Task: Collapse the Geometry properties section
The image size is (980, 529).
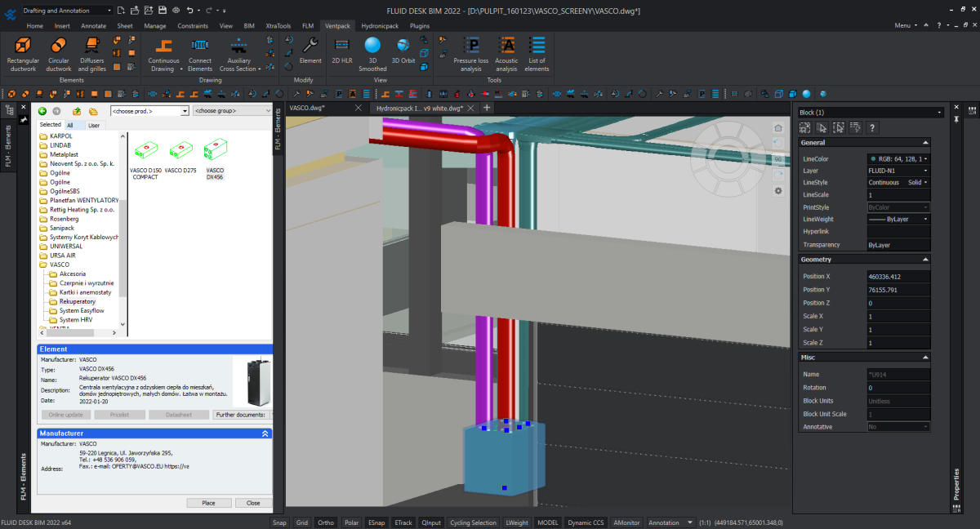Action: click(925, 260)
